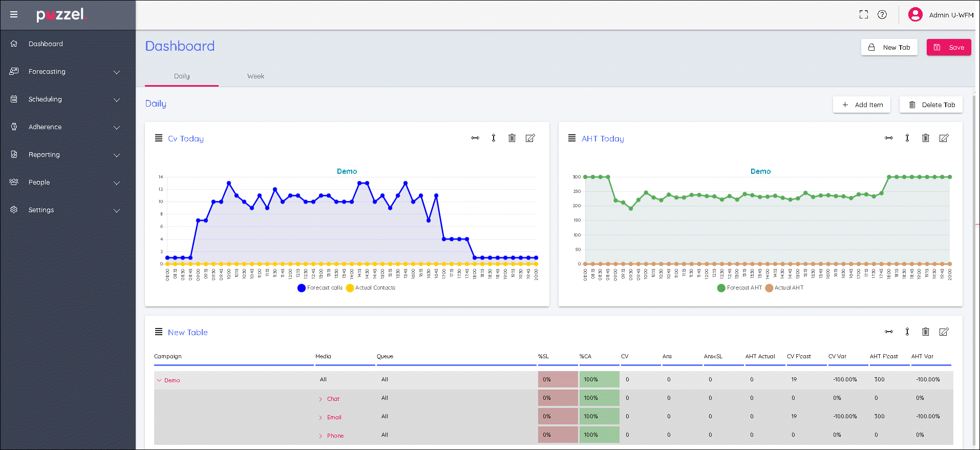Switch to the Week tab
This screenshot has width=980, height=450.
255,76
